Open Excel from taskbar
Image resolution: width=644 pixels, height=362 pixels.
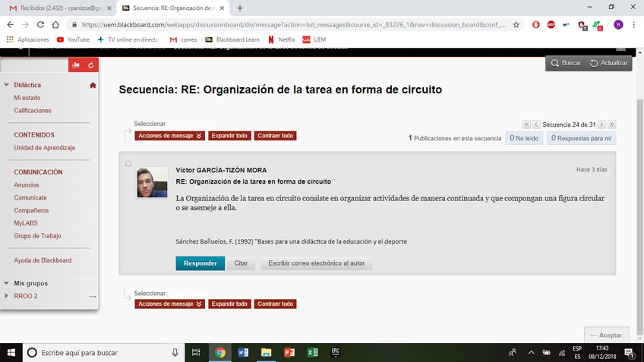point(313,353)
